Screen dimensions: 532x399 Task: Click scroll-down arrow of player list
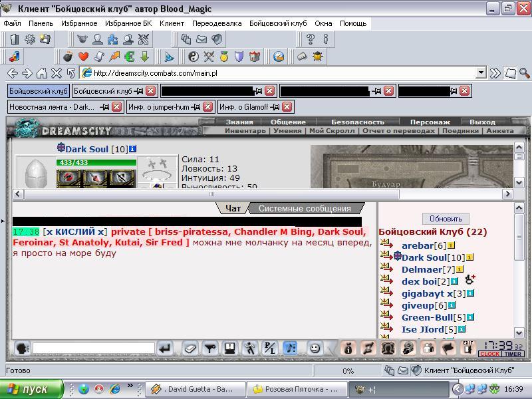pyautogui.click(x=519, y=332)
